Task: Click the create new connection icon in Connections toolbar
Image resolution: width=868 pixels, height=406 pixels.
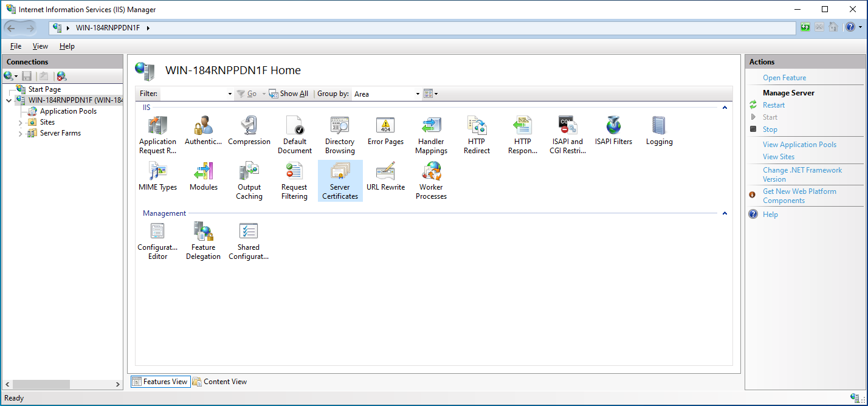Action: [x=10, y=76]
